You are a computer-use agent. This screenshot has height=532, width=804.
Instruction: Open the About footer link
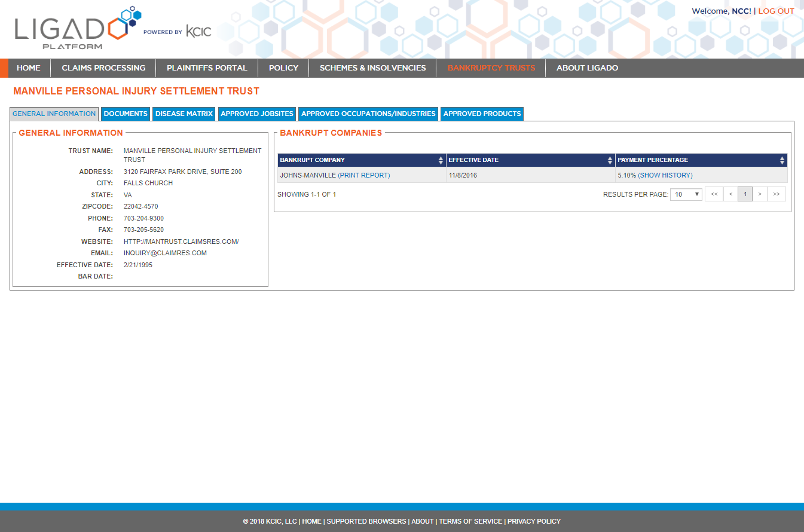pyautogui.click(x=423, y=521)
